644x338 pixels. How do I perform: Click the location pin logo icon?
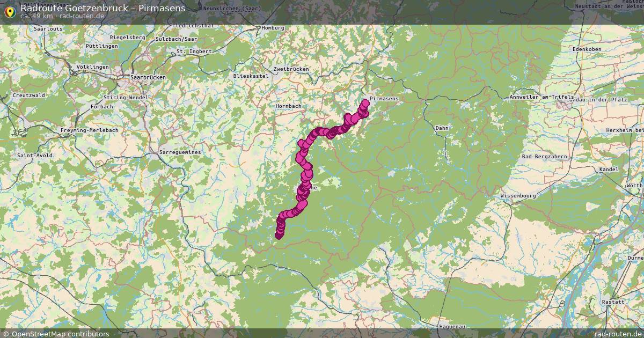coord(9,11)
